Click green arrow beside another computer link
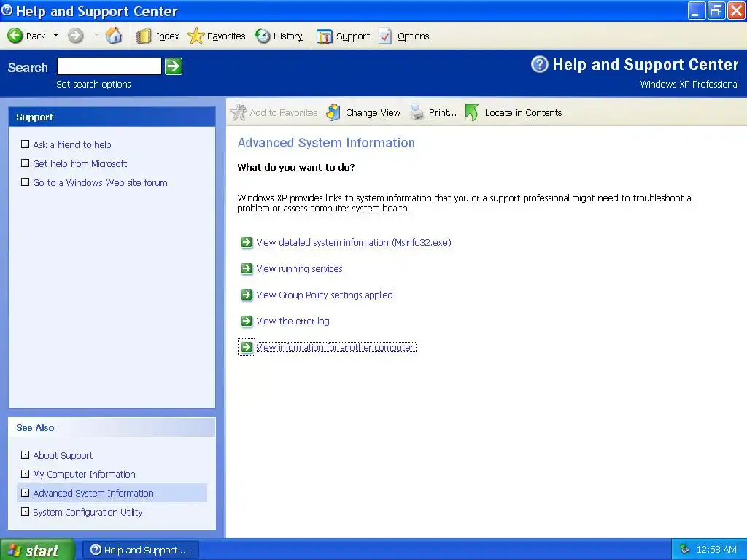Viewport: 747px width, 560px height. coord(247,347)
